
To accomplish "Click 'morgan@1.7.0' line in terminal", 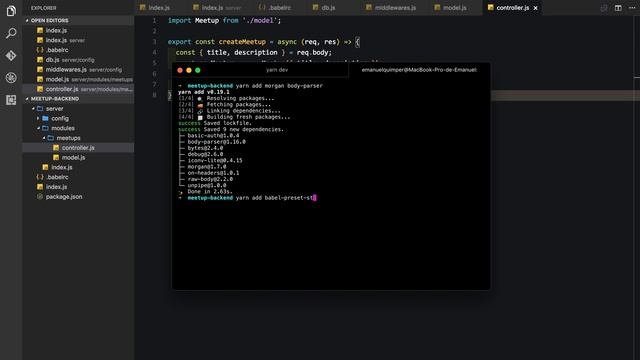I will point(207,167).
